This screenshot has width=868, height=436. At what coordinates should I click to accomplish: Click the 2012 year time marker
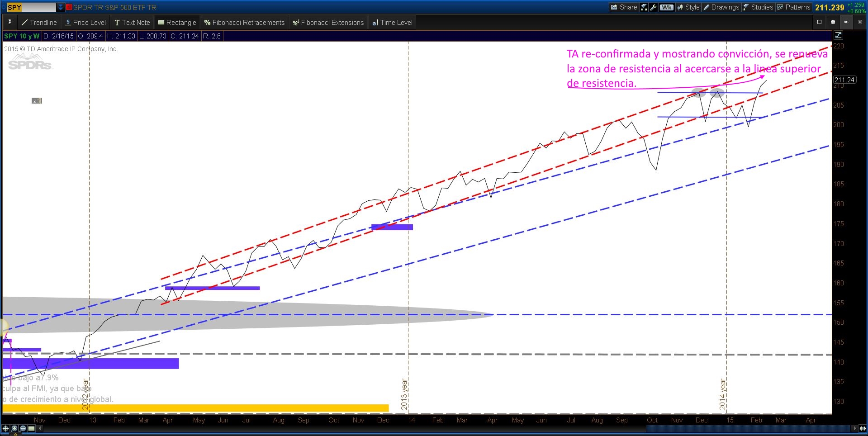click(x=85, y=394)
